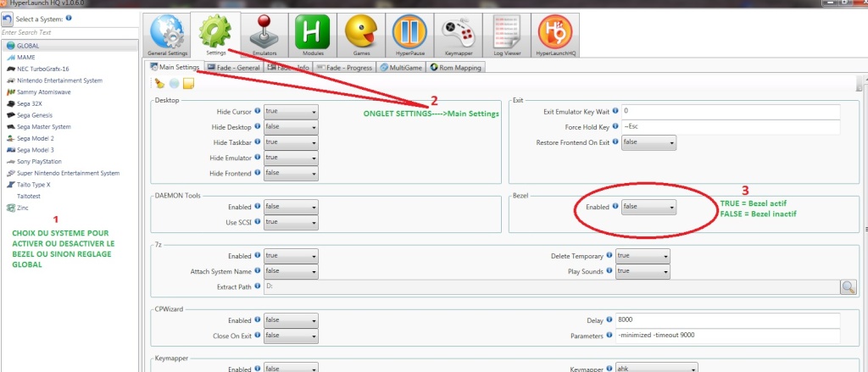
Task: Click info icon beside Delete Temporary
Action: [609, 256]
